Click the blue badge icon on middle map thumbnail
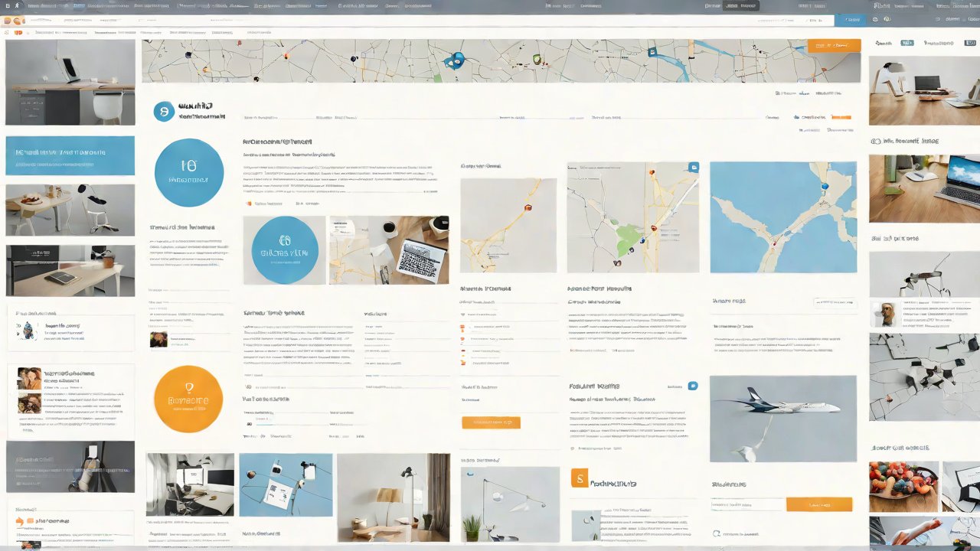Viewport: 980px width, 551px height. click(x=693, y=167)
